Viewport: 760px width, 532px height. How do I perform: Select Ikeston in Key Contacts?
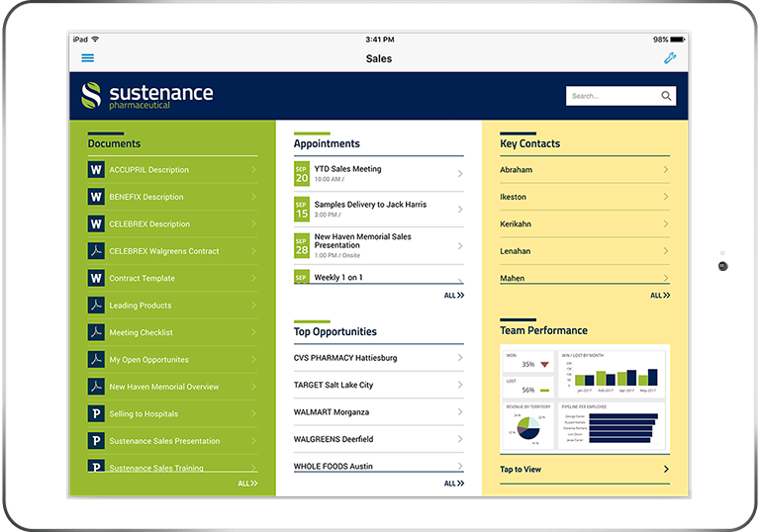tap(585, 197)
